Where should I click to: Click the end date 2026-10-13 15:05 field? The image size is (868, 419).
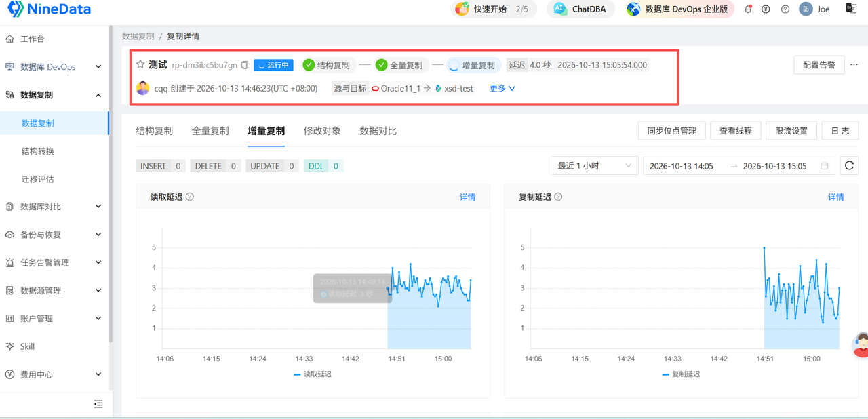pos(775,166)
